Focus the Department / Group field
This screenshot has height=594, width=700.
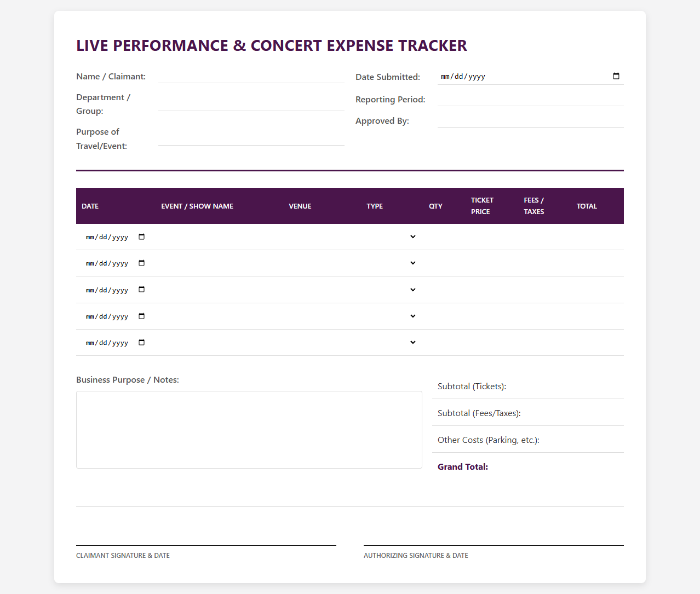click(x=251, y=104)
